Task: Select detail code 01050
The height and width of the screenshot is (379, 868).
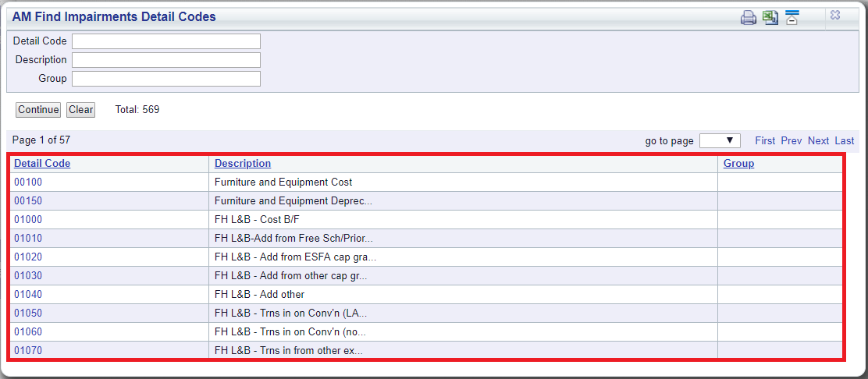Action: coord(27,313)
